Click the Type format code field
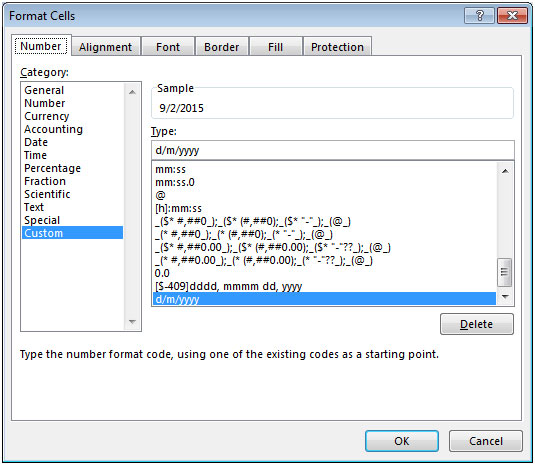535x465 pixels. tap(333, 150)
